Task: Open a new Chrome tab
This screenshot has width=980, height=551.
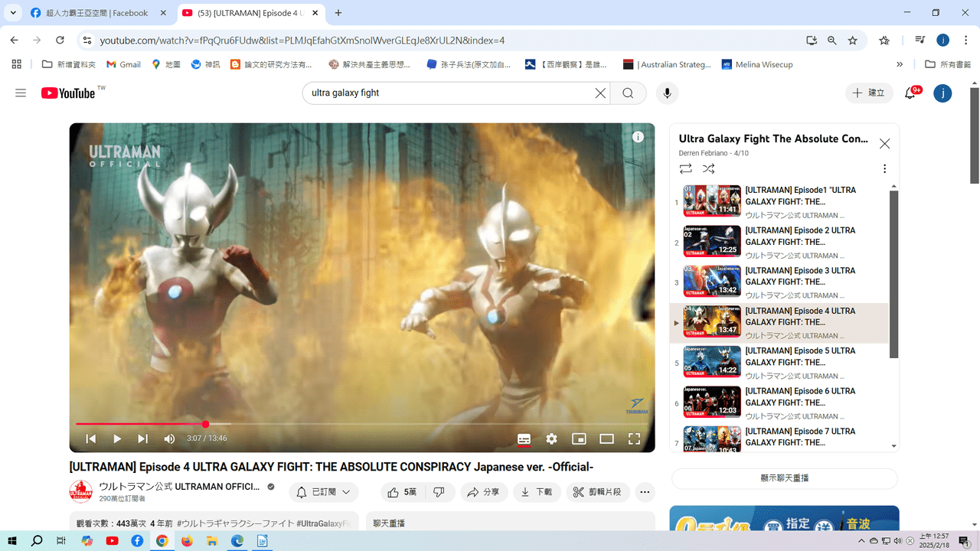Action: pos(338,13)
